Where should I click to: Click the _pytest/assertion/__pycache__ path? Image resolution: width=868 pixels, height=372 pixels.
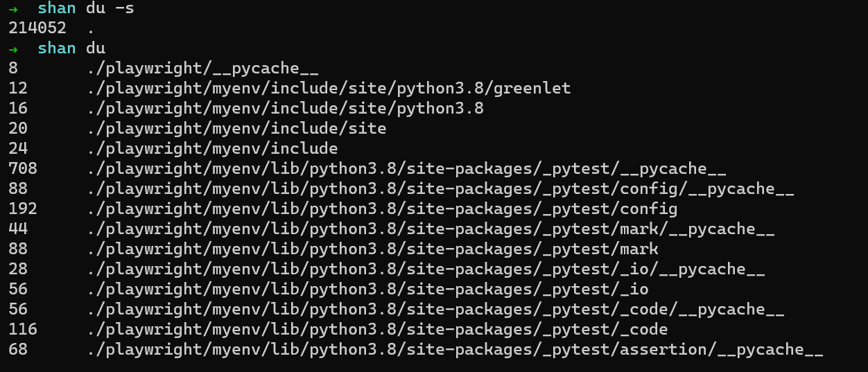point(455,350)
